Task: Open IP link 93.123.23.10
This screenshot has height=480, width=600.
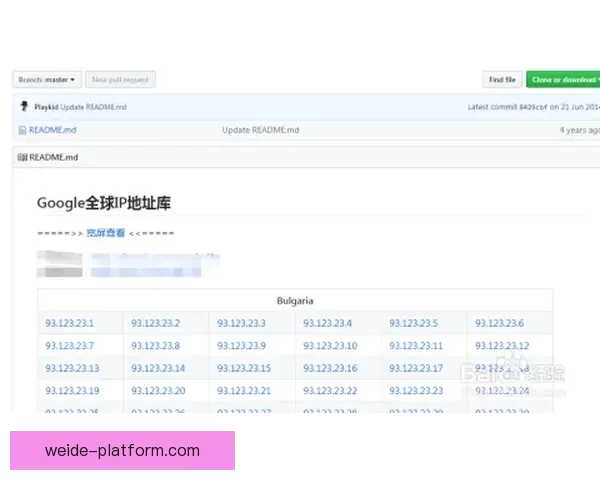Action: (x=330, y=346)
